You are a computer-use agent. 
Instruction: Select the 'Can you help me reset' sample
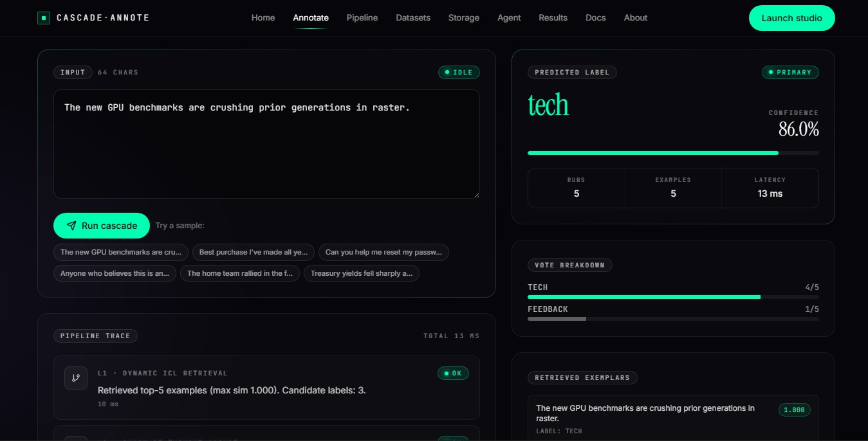[x=383, y=252]
